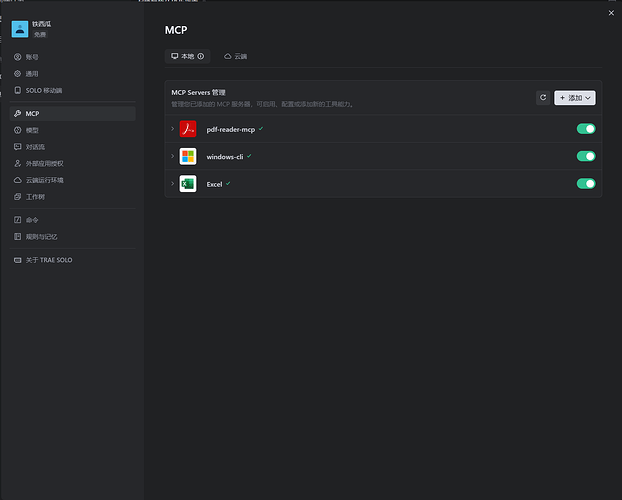Open the 命令 commands settings
Viewport: 622px width, 500px height.
[73, 220]
